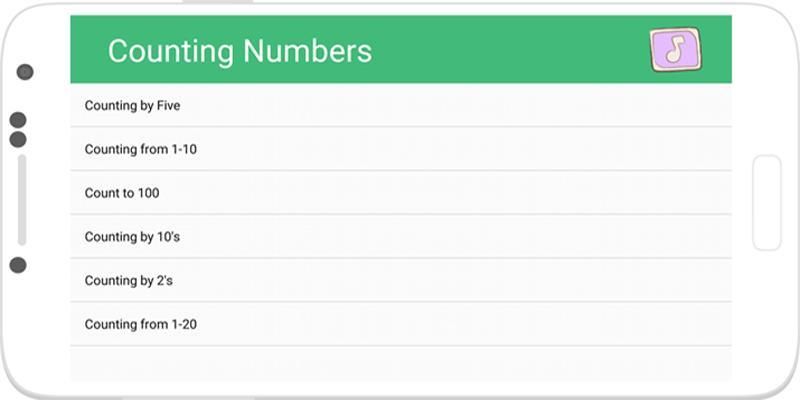800x400 pixels.
Task: Open Count to 100
Action: (x=122, y=193)
